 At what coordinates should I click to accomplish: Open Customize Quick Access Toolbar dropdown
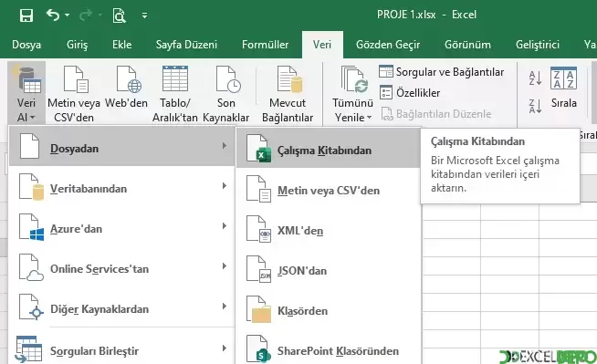pyautogui.click(x=144, y=16)
